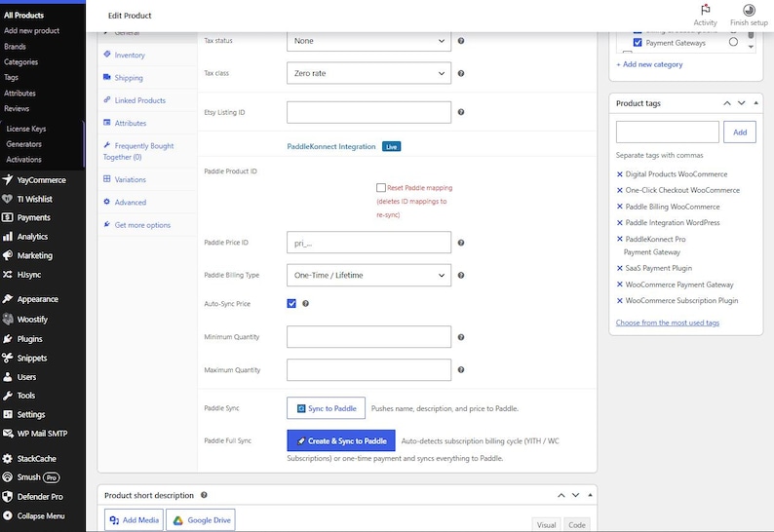Click the Paddle Price ID input field
Screen dimensions: 774x532
(x=368, y=243)
